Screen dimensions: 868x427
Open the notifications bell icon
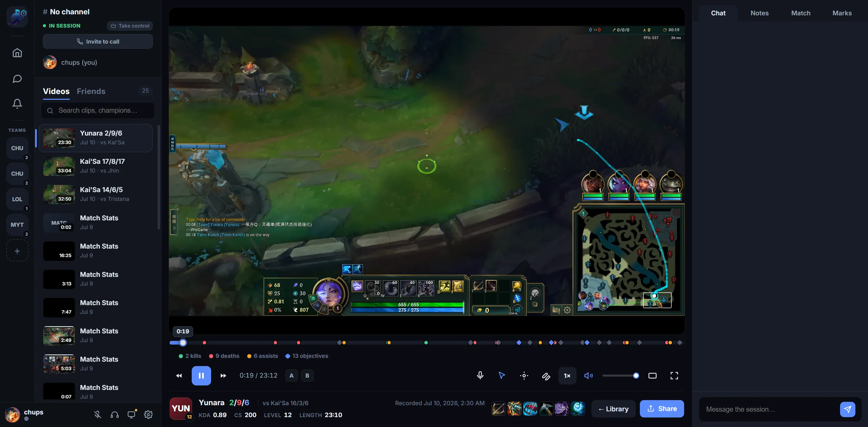[x=17, y=104]
